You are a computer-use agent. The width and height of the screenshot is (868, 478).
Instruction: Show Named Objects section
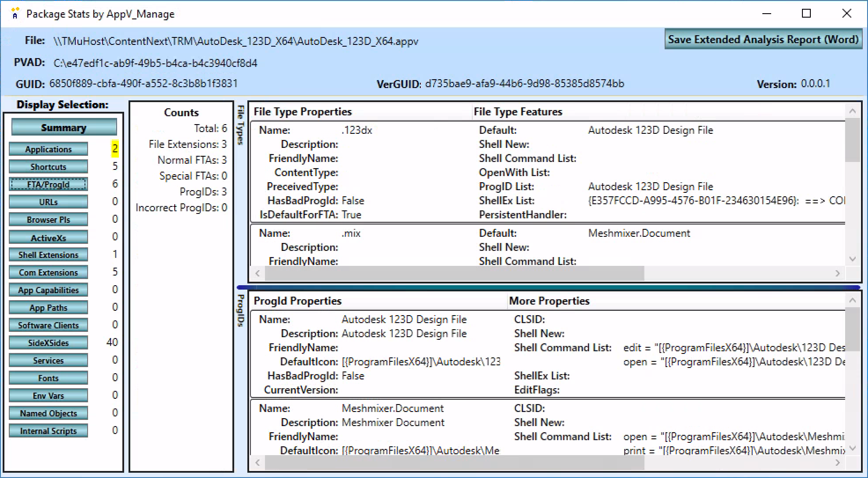tap(48, 413)
